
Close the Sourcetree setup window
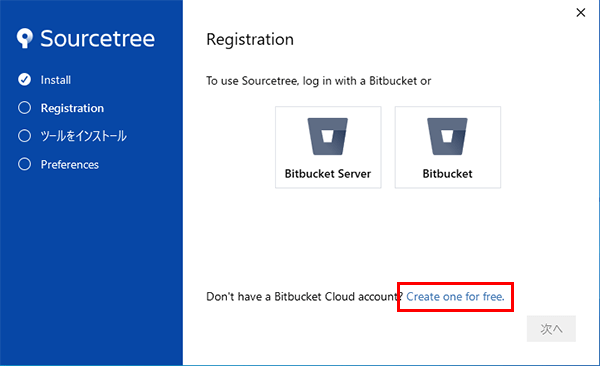tap(580, 13)
